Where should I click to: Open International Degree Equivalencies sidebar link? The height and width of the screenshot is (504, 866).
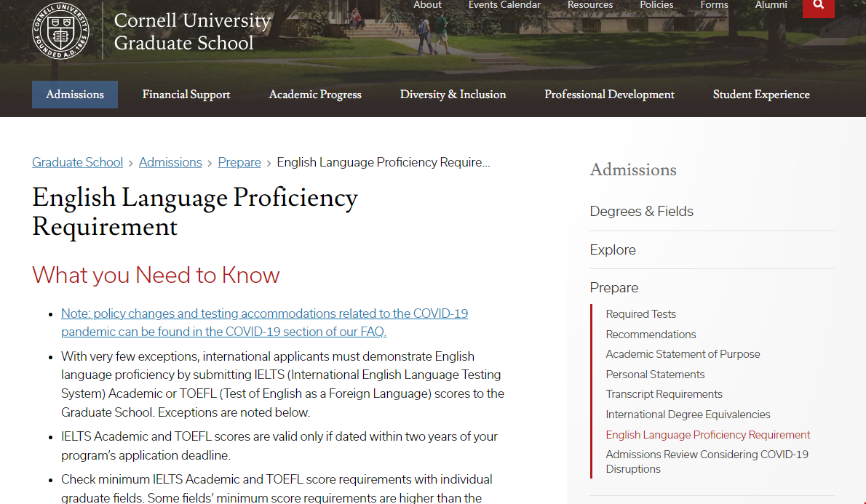(x=688, y=415)
